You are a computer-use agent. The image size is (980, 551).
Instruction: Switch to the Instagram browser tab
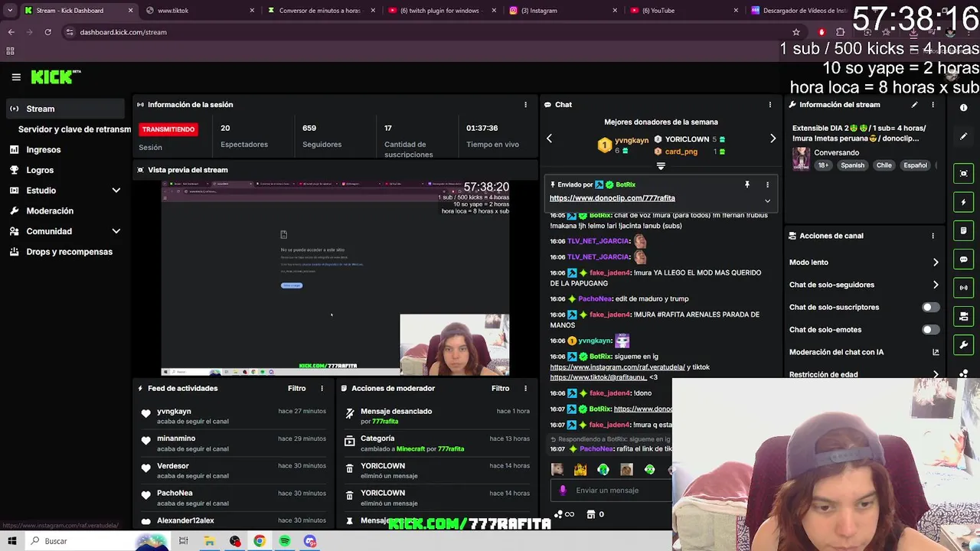(563, 11)
